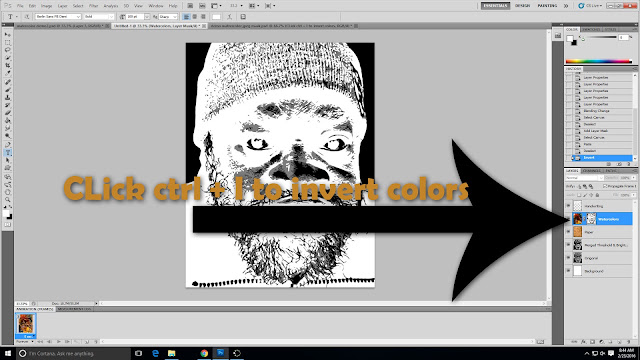This screenshot has width=640, height=360.
Task: Open the Arrange Documents dropdown
Action: pos(254,6)
